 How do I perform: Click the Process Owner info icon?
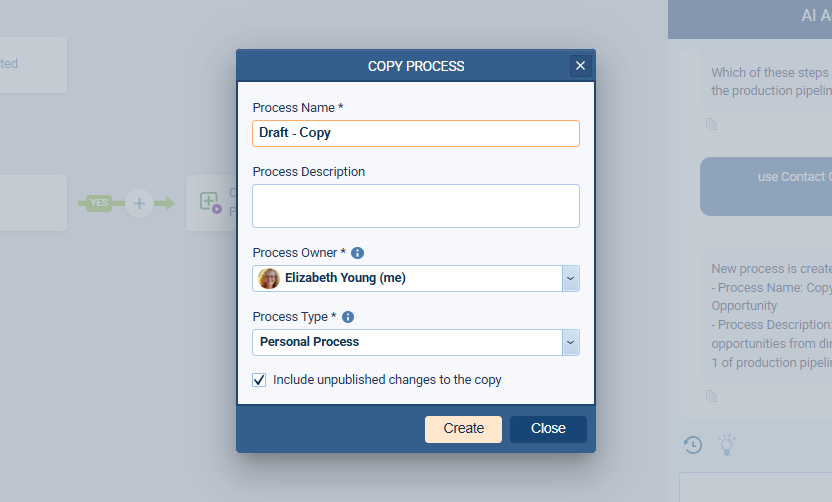(x=357, y=253)
